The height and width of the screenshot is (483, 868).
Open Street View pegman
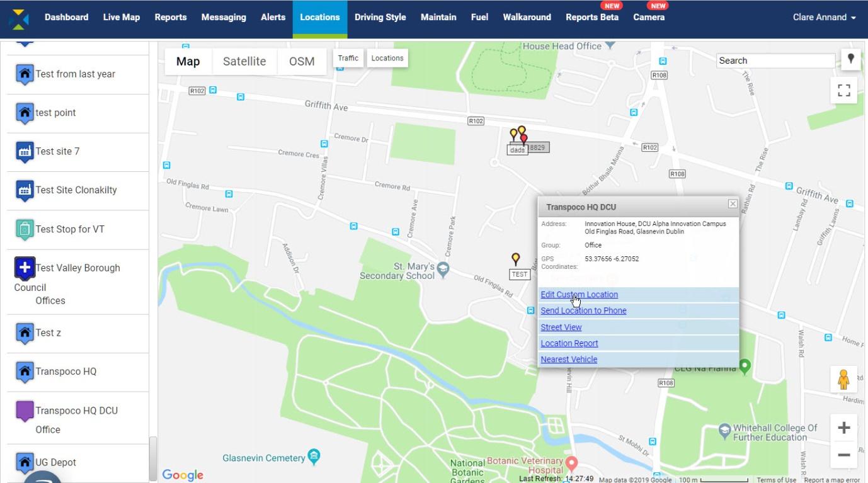tap(843, 380)
